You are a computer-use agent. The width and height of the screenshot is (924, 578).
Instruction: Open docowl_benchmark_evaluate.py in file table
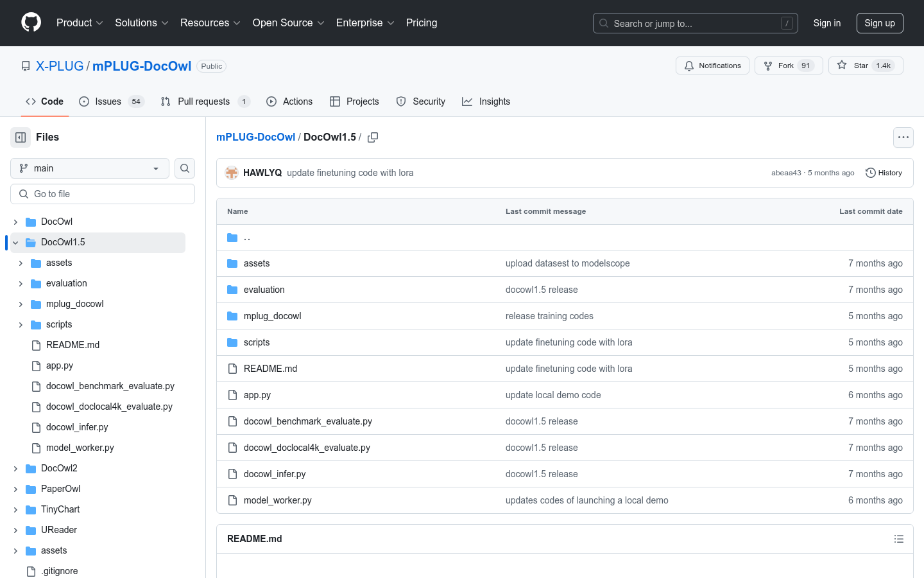(x=308, y=421)
